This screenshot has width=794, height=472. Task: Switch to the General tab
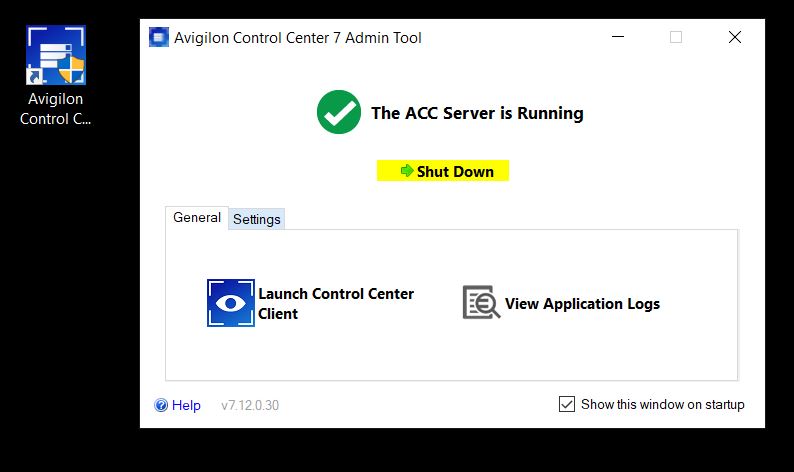click(197, 217)
